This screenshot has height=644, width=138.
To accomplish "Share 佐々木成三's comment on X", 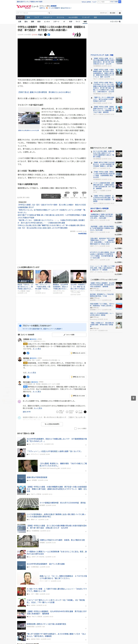I will pyautogui.click(x=24, y=396).
